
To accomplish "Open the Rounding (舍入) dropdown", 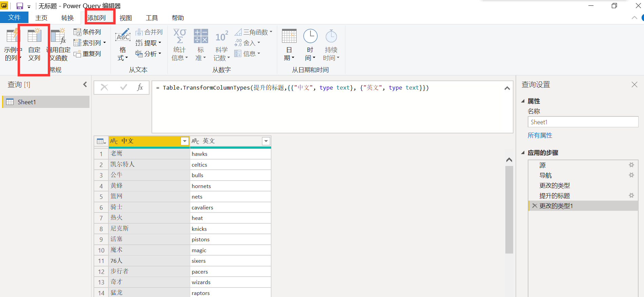I will point(247,43).
